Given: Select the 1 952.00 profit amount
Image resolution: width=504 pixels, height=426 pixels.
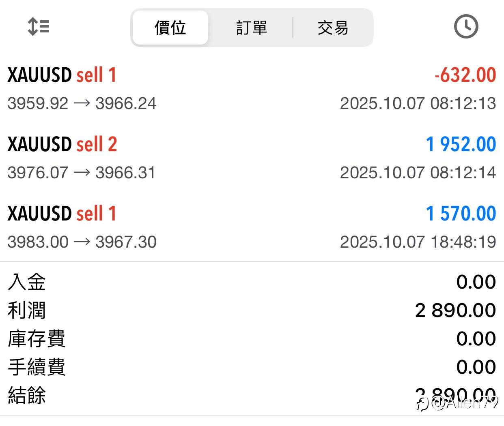Looking at the screenshot, I should pyautogui.click(x=461, y=144).
